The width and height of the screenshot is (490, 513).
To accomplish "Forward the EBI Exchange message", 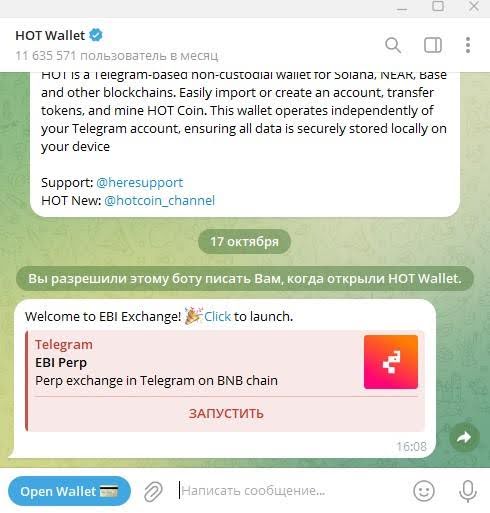I will point(464,437).
